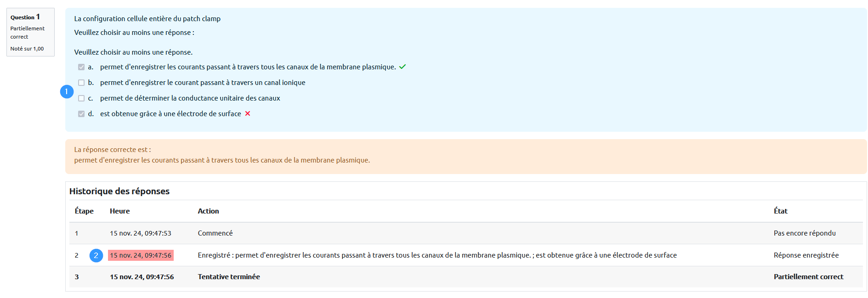The height and width of the screenshot is (298, 868).
Task: Click the green checkmark beside answer a
Action: (x=403, y=67)
